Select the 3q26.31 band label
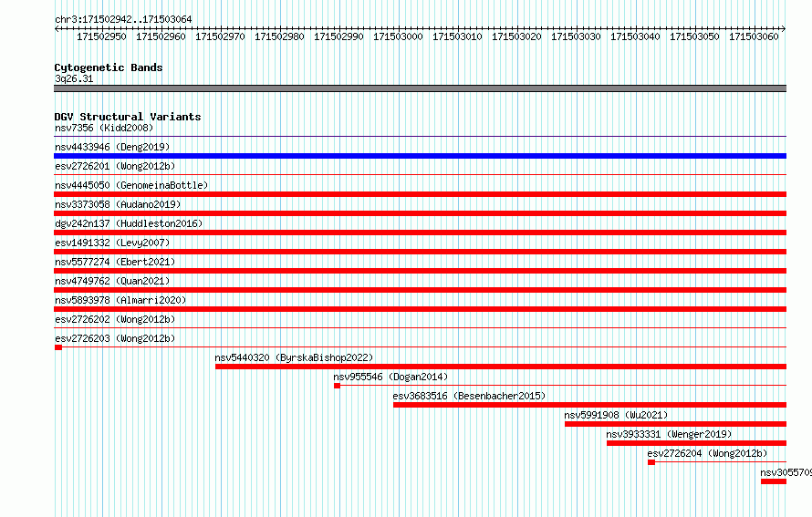 (74, 78)
